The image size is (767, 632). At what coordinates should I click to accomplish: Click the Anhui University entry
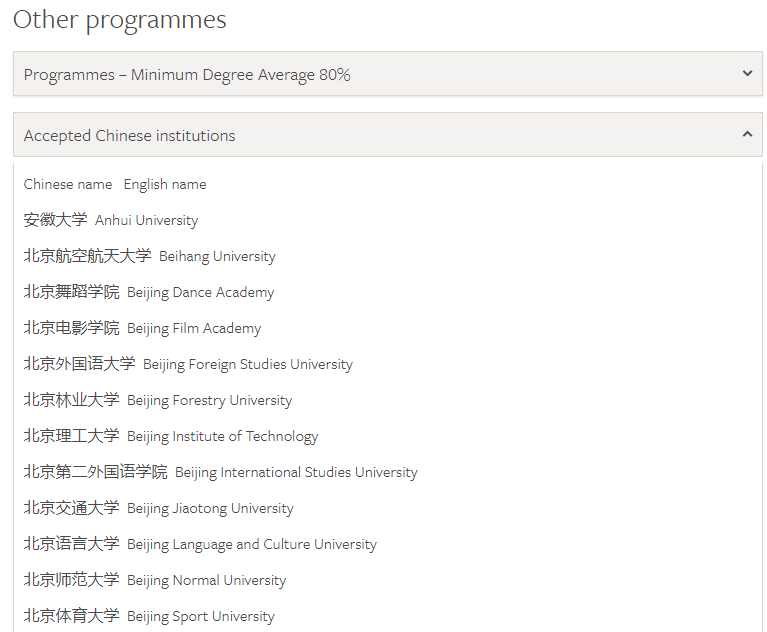click(x=146, y=220)
